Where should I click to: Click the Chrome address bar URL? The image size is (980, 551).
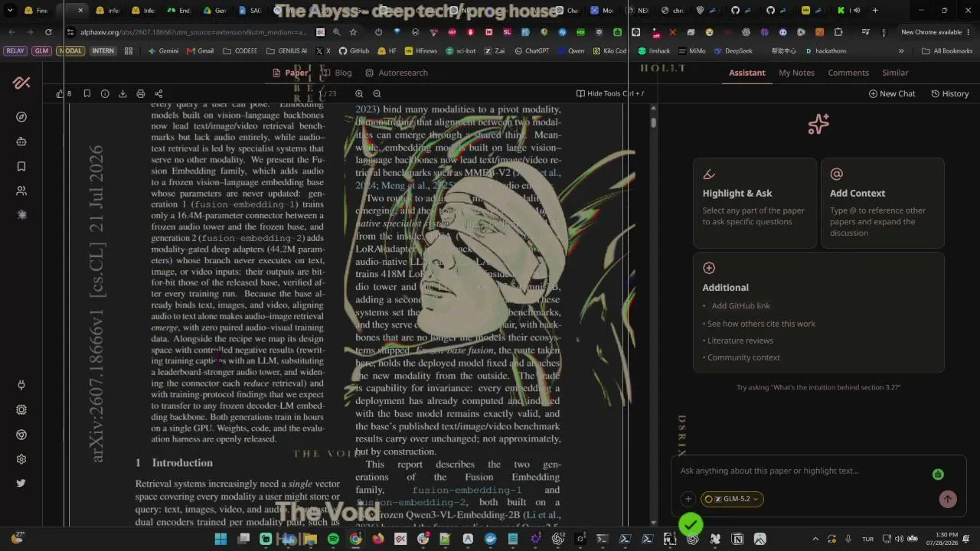point(194,32)
